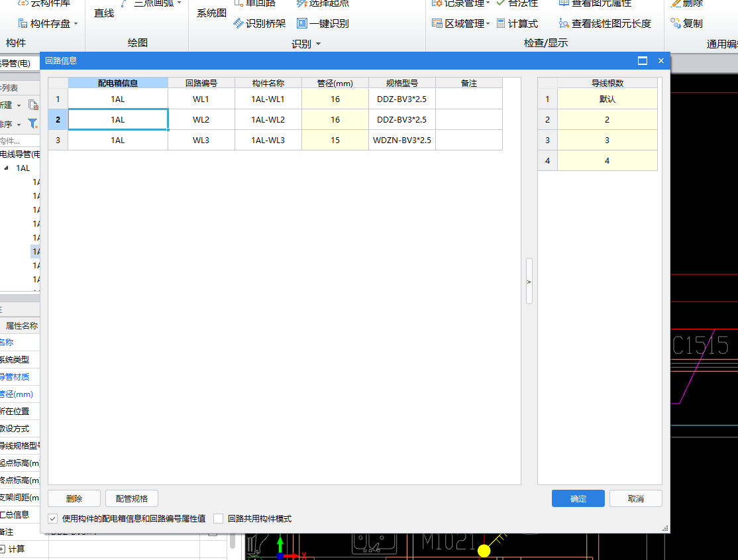Expand the 计算 property group
This screenshot has height=560, width=738.
(x=3, y=549)
